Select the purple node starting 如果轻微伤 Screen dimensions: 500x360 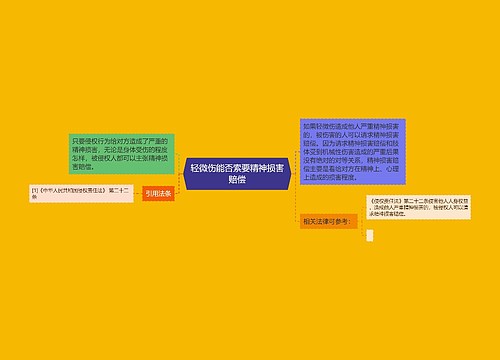(x=353, y=152)
